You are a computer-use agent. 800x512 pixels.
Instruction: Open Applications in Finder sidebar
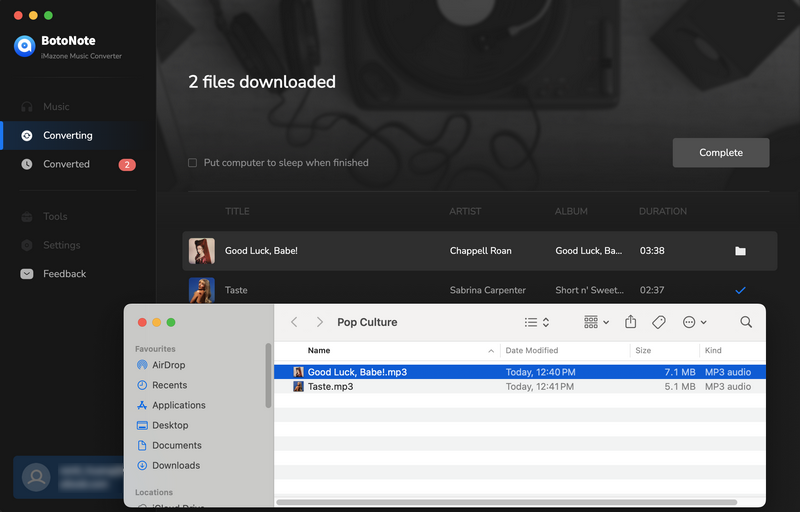point(179,405)
